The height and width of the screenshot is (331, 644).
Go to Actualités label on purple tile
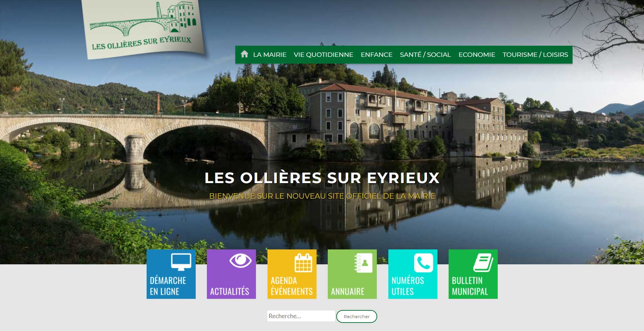[230, 291]
